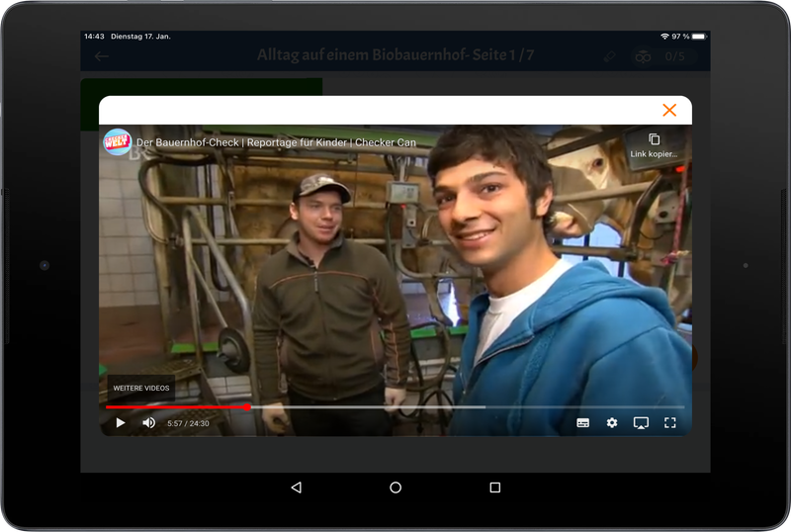The image size is (791, 532).
Task: Cast video with the AirPlay icon
Action: pos(641,423)
